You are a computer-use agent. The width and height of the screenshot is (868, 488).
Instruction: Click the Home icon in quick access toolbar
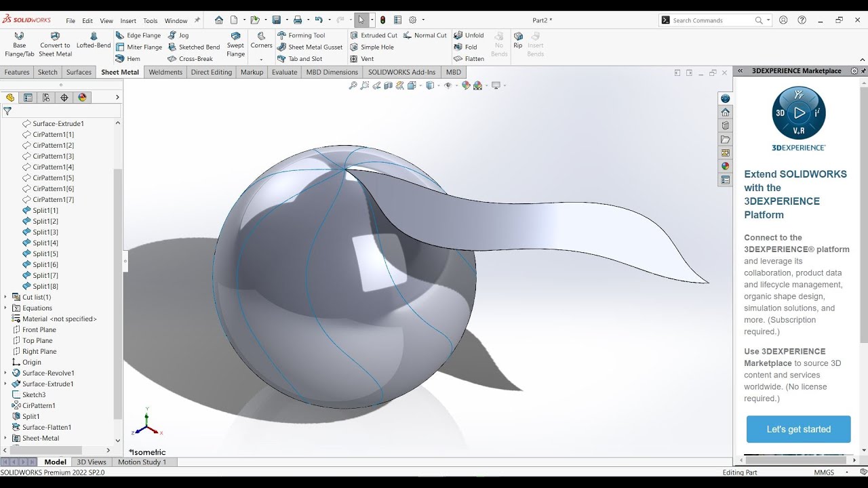pyautogui.click(x=219, y=20)
